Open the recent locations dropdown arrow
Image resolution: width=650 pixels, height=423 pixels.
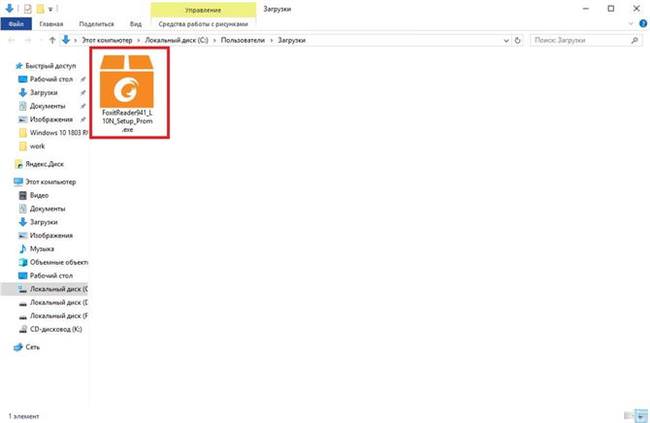click(40, 40)
